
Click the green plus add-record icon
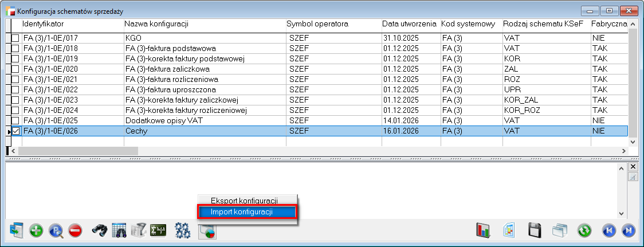point(36,231)
